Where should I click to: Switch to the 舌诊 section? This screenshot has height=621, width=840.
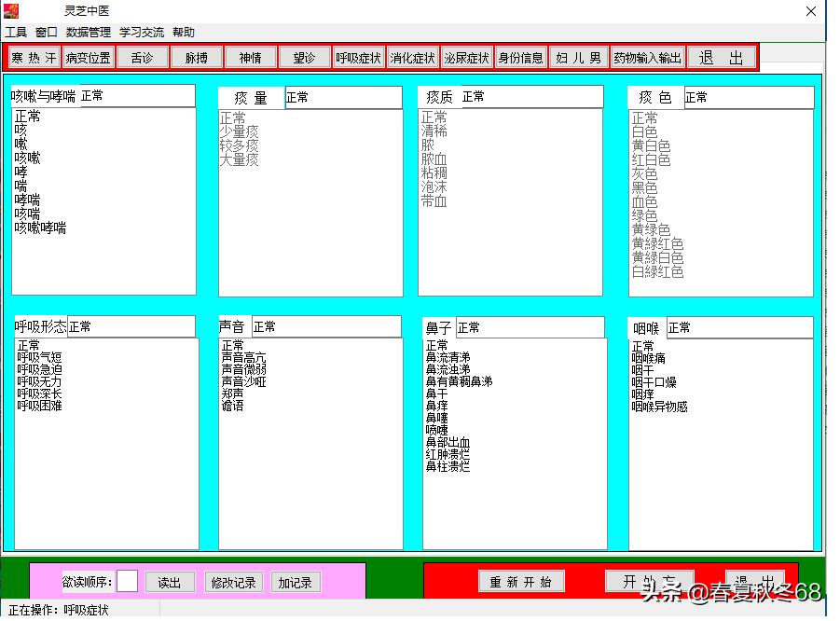coord(142,57)
